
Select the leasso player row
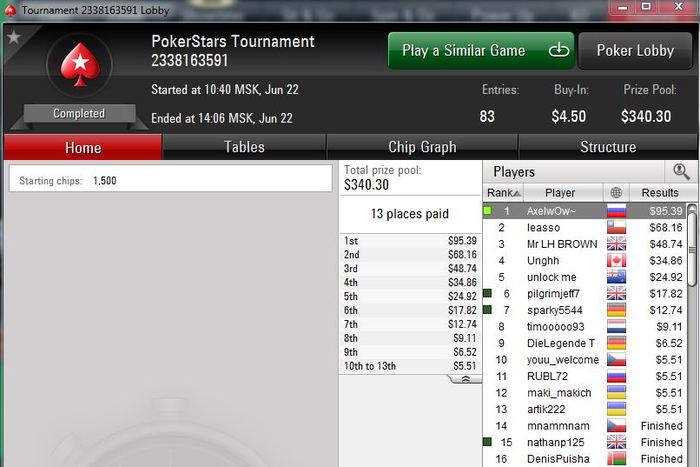point(585,227)
